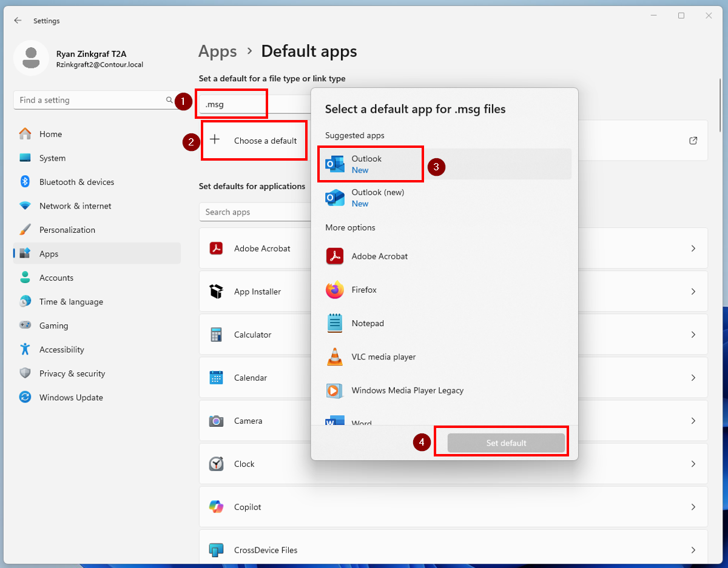Expand the Clock row chevron
The height and width of the screenshot is (568, 728).
point(693,464)
